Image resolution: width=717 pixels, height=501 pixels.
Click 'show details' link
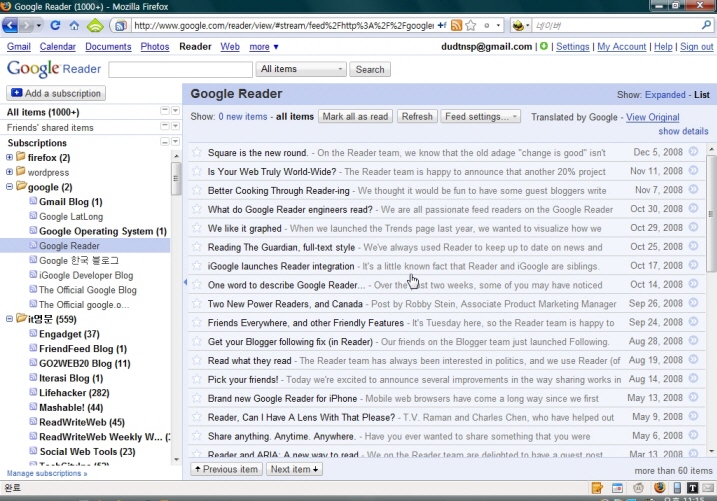click(683, 131)
